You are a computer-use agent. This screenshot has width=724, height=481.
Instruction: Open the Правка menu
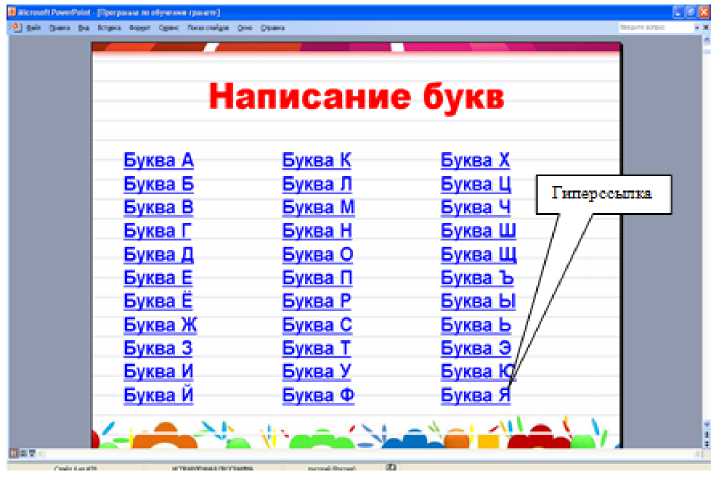coord(60,28)
